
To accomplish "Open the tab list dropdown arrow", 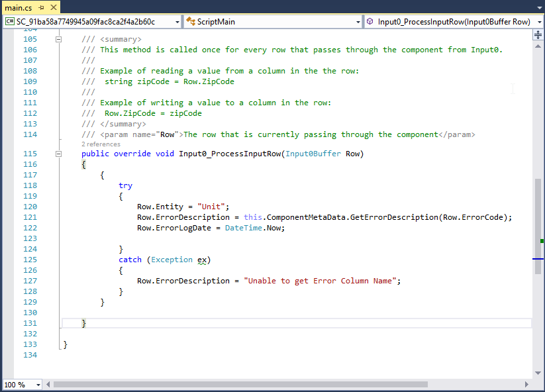I will pyautogui.click(x=540, y=8).
